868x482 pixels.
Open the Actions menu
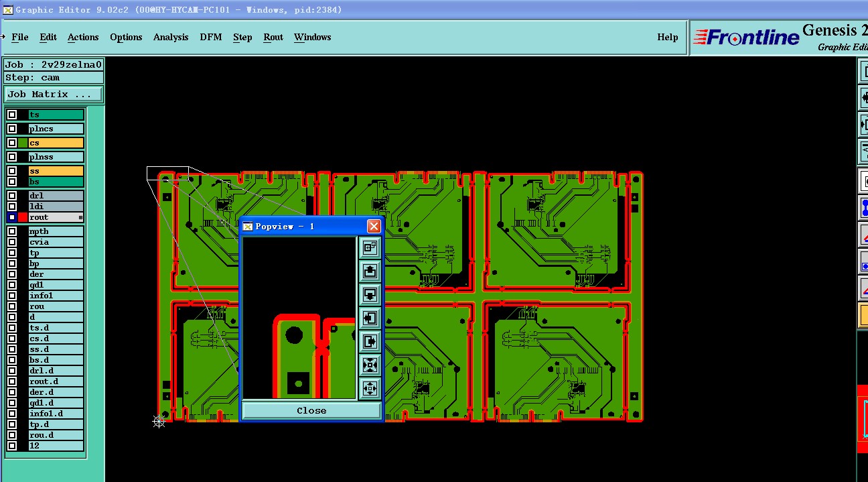[83, 37]
